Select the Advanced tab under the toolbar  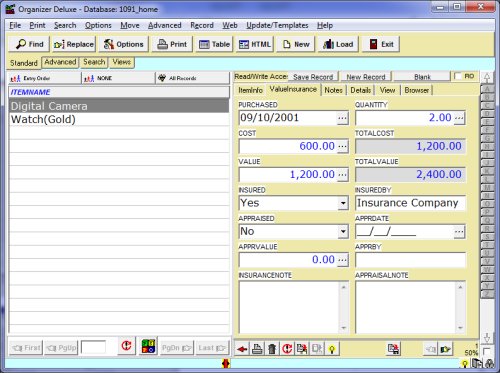[x=60, y=62]
